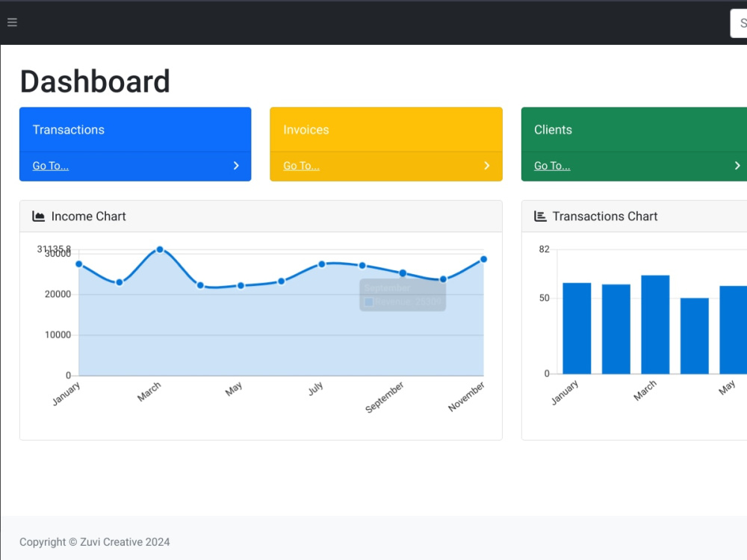
Task: Click the January bar in Transactions Chart
Action: 577,328
